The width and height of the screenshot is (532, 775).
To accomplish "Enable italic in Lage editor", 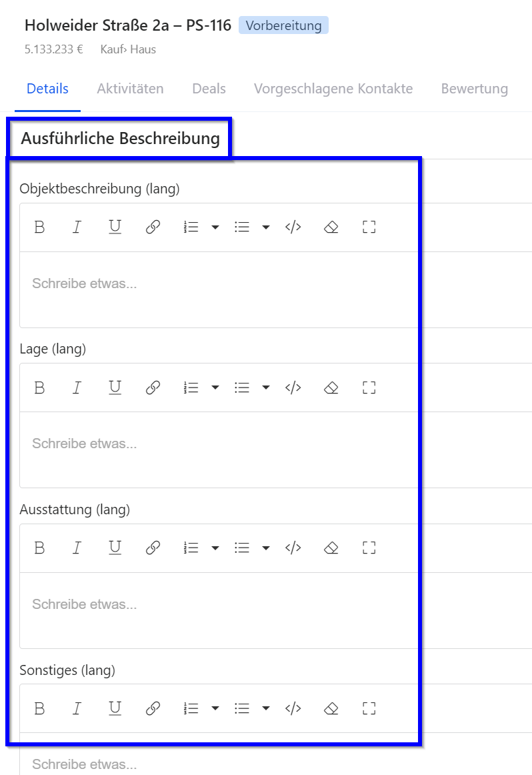I will point(77,387).
